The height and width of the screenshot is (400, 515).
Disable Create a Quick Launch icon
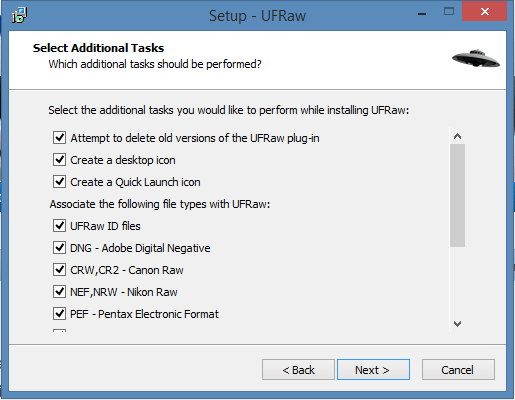pyautogui.click(x=59, y=181)
